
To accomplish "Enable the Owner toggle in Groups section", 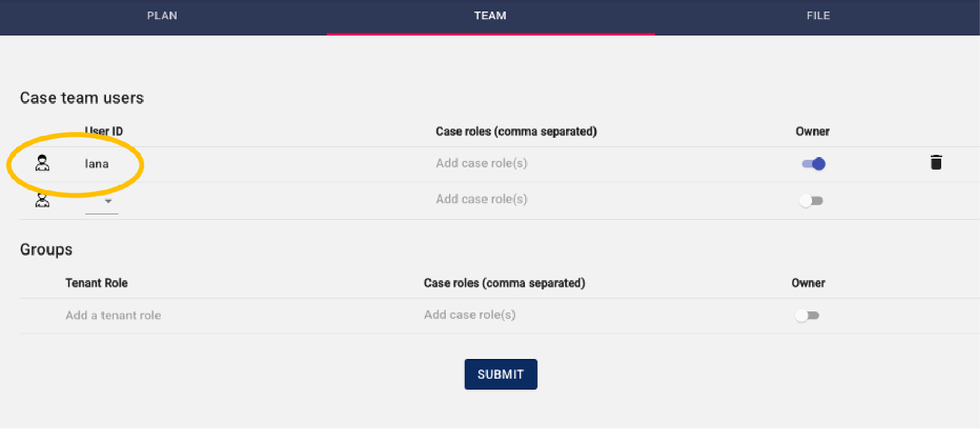I will (x=807, y=315).
